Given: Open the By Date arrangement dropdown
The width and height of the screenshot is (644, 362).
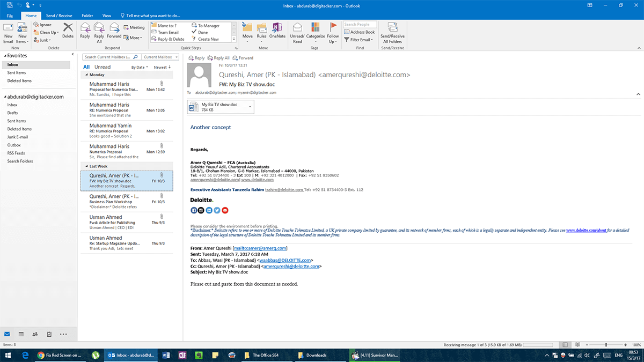Looking at the screenshot, I should pyautogui.click(x=140, y=68).
